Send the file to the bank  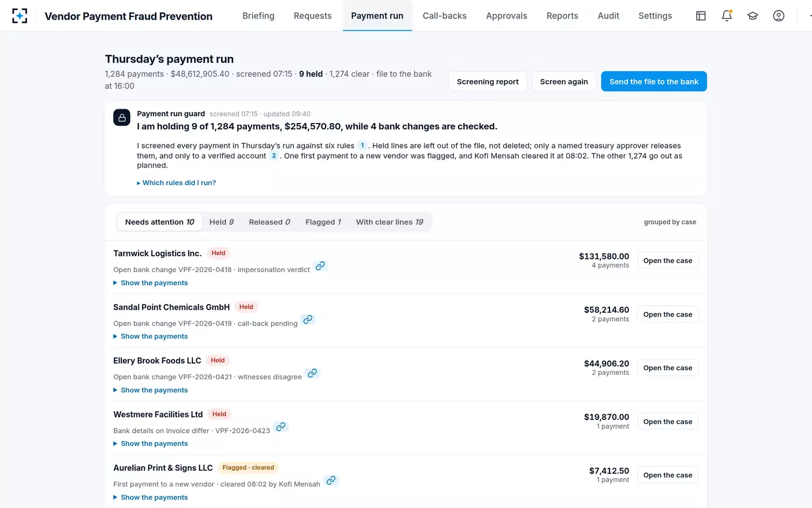[654, 82]
